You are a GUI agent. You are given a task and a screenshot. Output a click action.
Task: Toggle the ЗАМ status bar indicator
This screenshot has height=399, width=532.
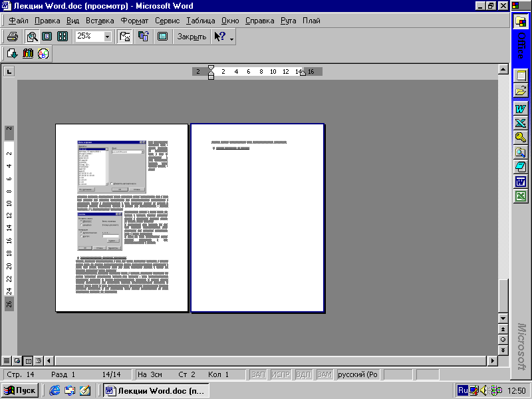point(325,374)
